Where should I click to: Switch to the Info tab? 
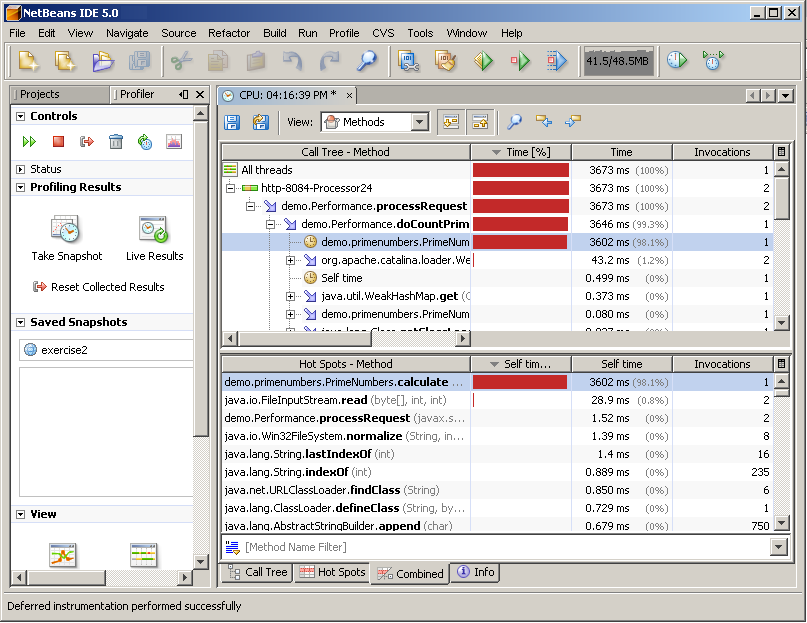click(476, 572)
